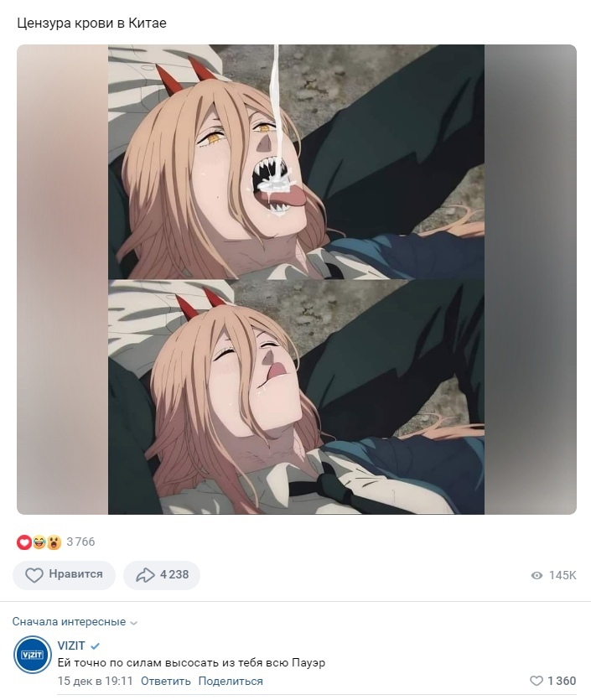Image resolution: width=591 pixels, height=700 pixels.
Task: Click the comment timestamp 15 дек в 19:11
Action: (x=96, y=681)
